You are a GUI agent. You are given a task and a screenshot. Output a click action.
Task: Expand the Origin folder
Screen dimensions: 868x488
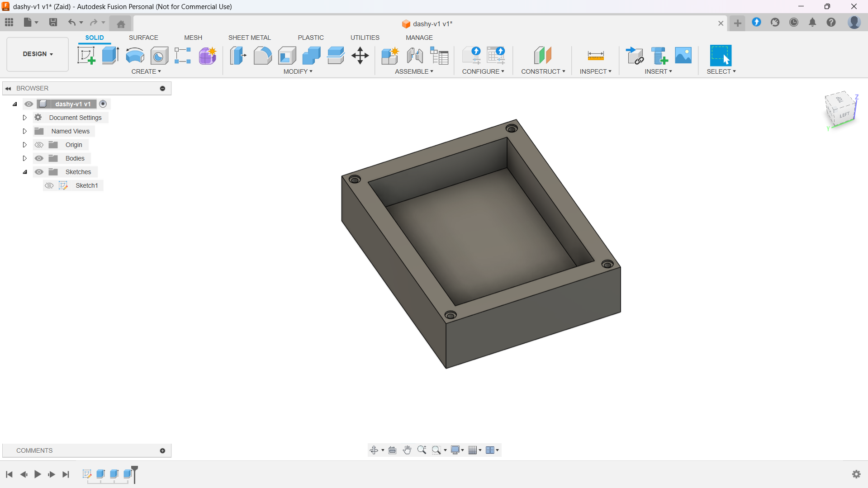25,145
